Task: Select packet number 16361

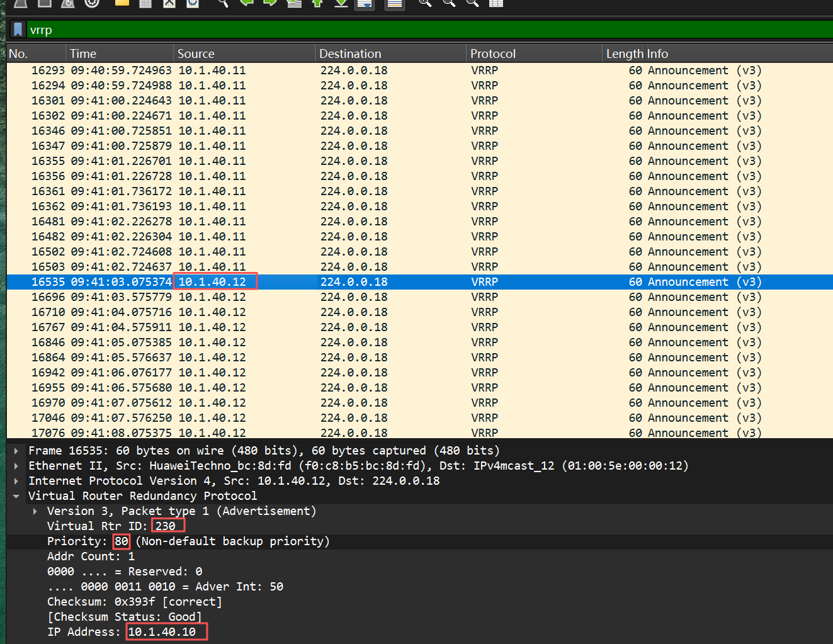Action: point(419,191)
